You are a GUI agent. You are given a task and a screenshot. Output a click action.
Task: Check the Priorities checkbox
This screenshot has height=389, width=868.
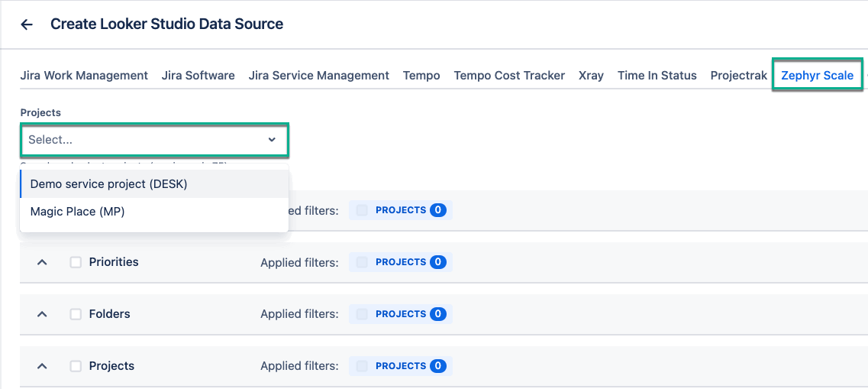pos(76,262)
